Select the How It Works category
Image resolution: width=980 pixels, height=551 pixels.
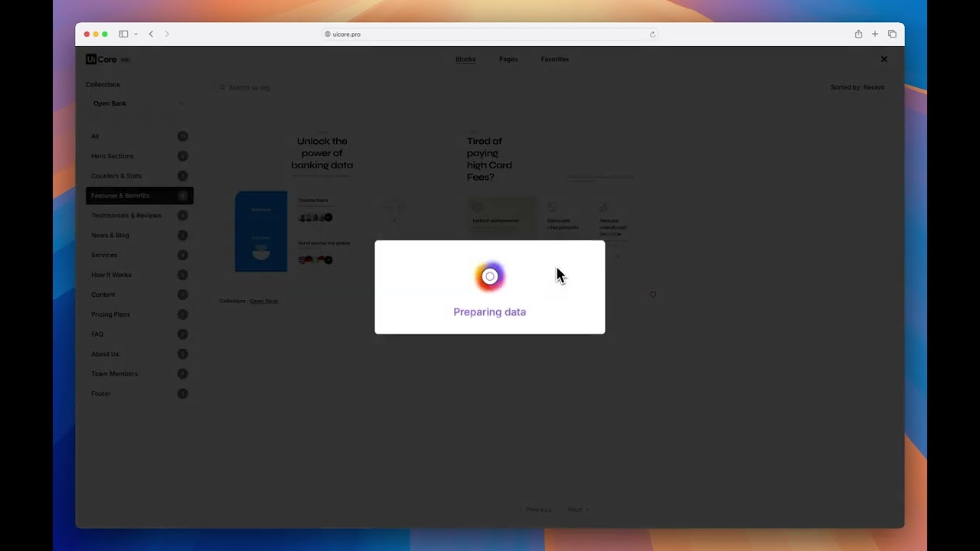[139, 275]
